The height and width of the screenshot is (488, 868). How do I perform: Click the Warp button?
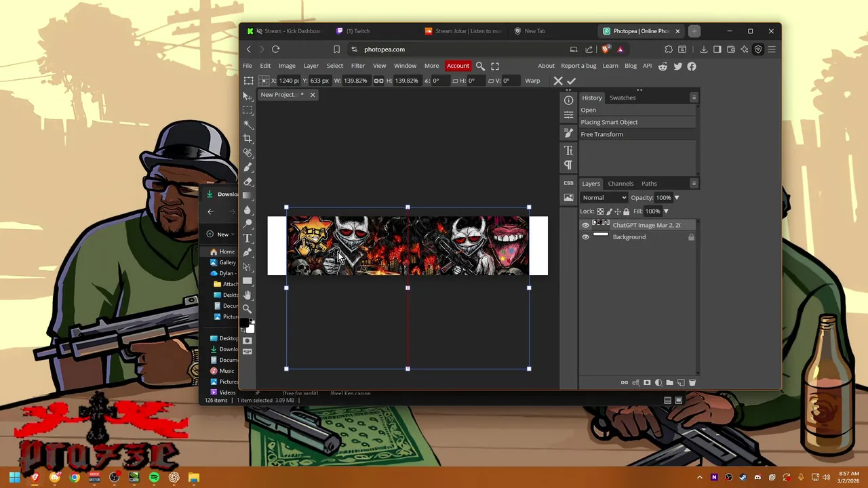pos(532,81)
